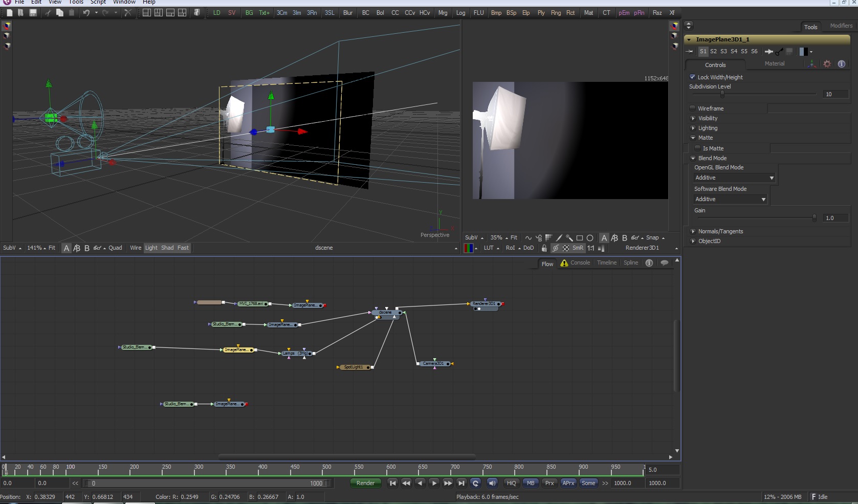Click the Cut scissors icon in toolbar
Viewport: 858px width, 504px height.
(48, 13)
